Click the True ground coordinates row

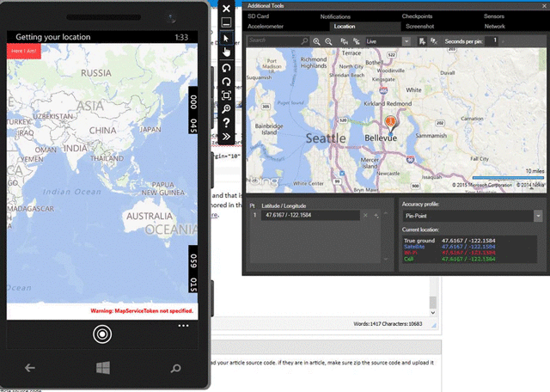(449, 241)
